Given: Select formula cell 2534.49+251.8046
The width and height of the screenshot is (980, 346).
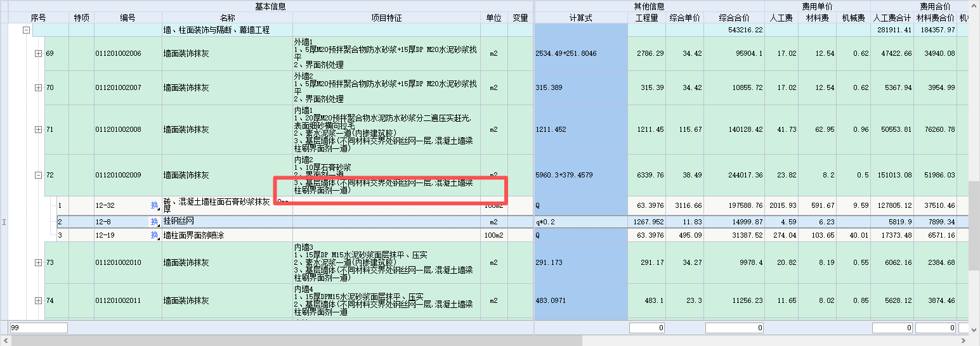Looking at the screenshot, I should pos(581,53).
